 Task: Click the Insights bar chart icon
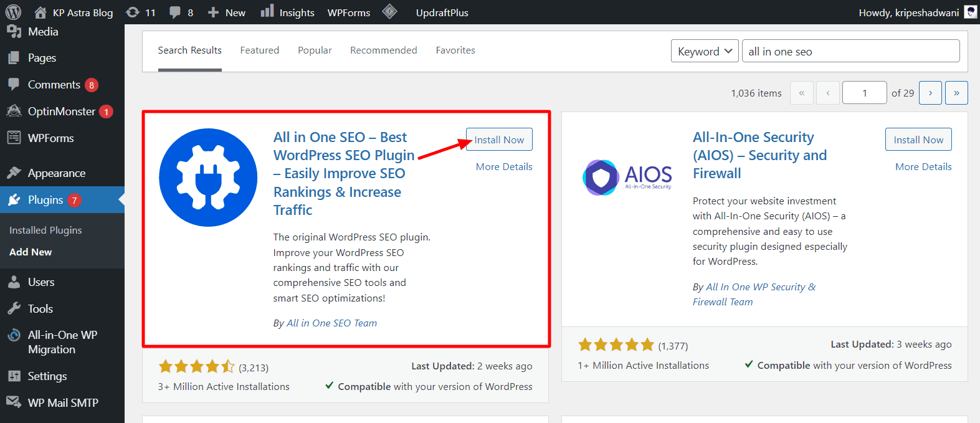[x=267, y=12]
